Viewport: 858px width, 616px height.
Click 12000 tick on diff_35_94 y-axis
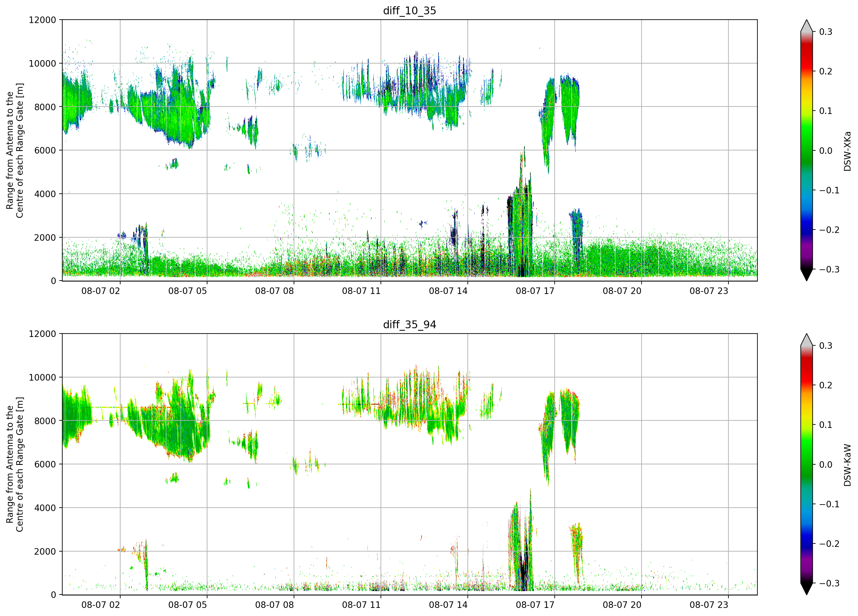(x=42, y=334)
